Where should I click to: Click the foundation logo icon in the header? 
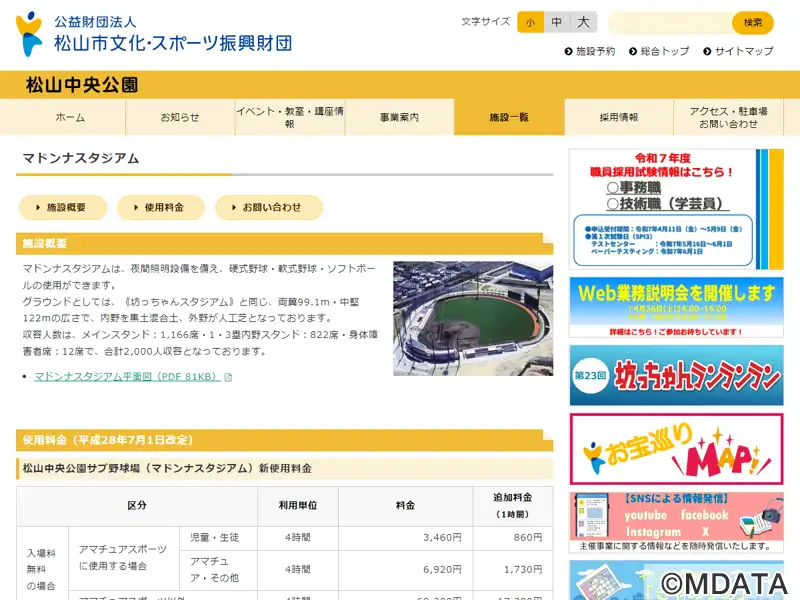(x=29, y=34)
